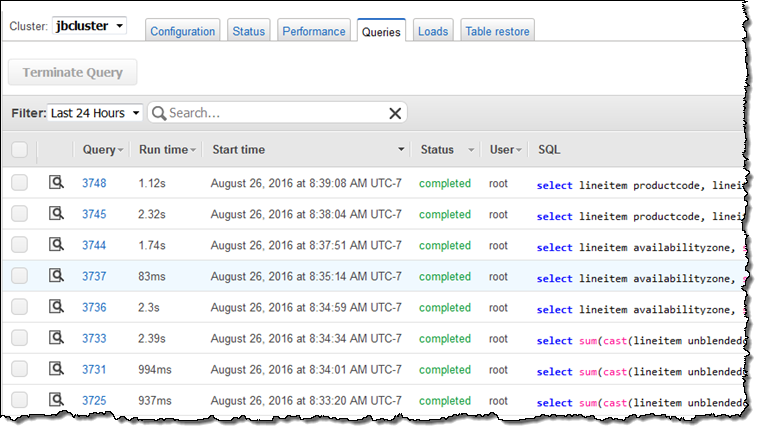Click magnifier icon for query 3748
Viewport: 760px width, 431px height.
[x=57, y=183]
